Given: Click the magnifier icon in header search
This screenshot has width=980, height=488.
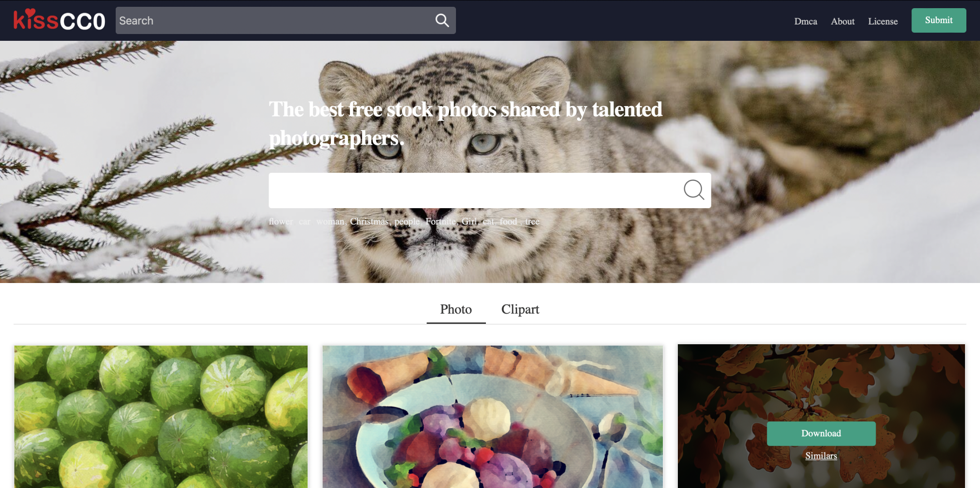Looking at the screenshot, I should click(x=442, y=20).
